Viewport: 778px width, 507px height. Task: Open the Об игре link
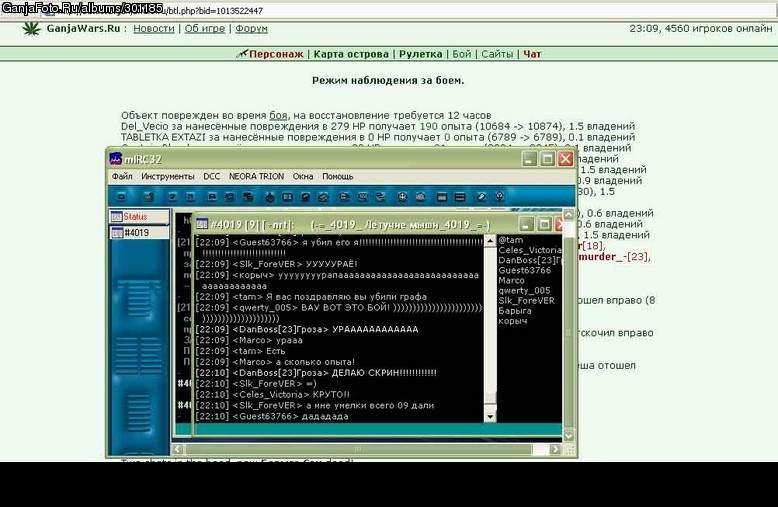(x=204, y=29)
